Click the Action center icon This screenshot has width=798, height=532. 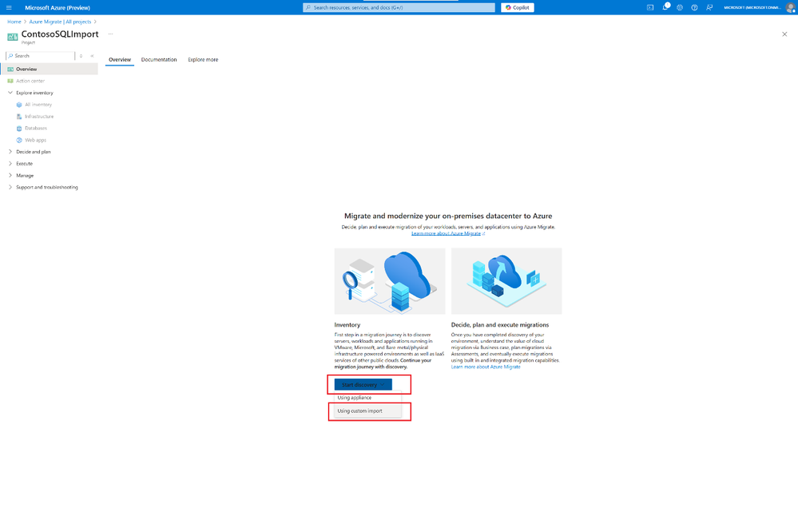[x=10, y=81]
